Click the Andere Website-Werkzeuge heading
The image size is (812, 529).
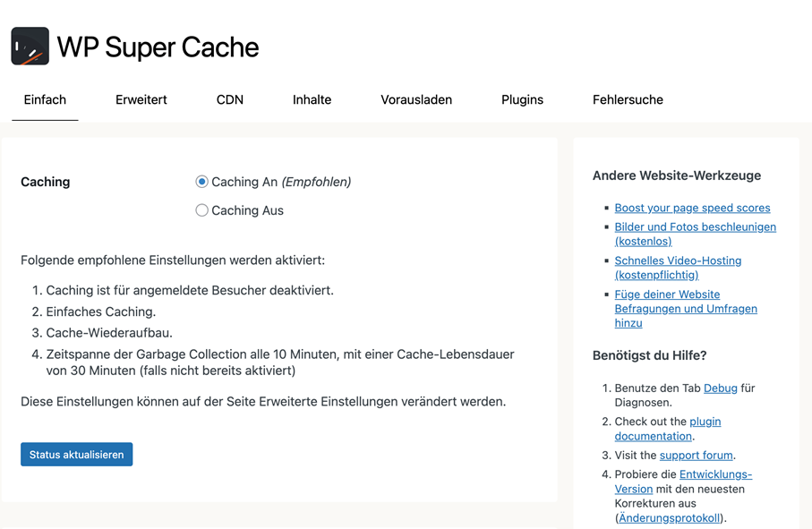[x=676, y=175]
